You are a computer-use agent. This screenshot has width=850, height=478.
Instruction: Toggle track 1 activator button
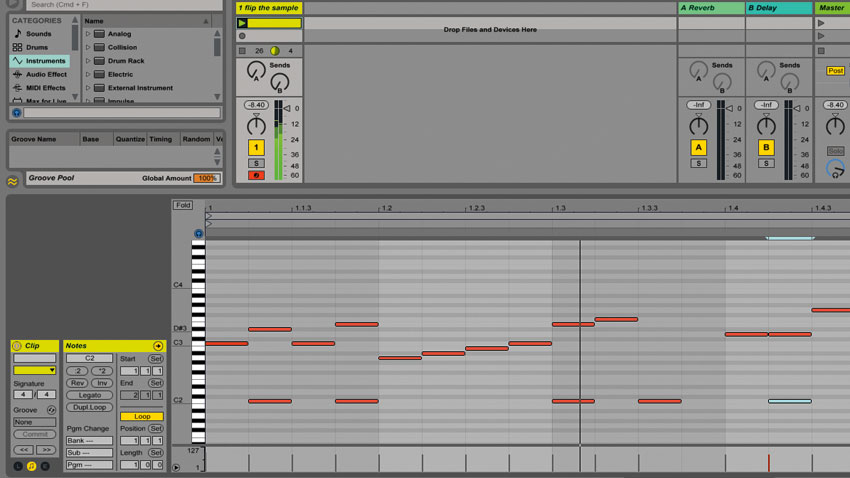256,147
